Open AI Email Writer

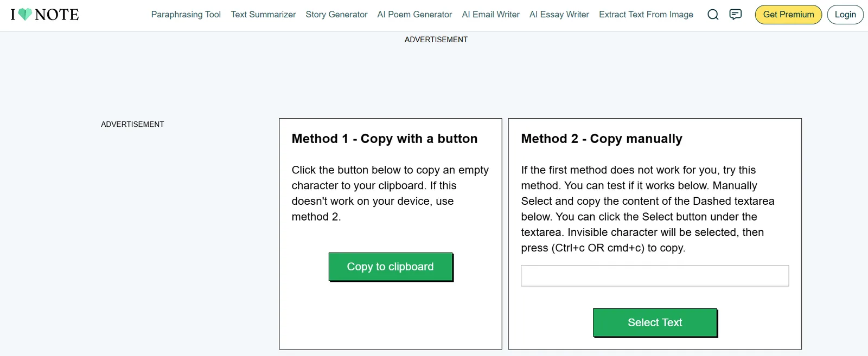(490, 15)
